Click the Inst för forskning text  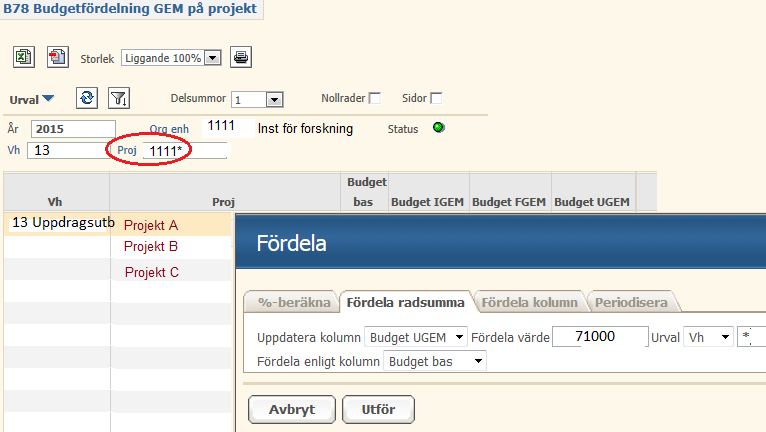tap(305, 129)
